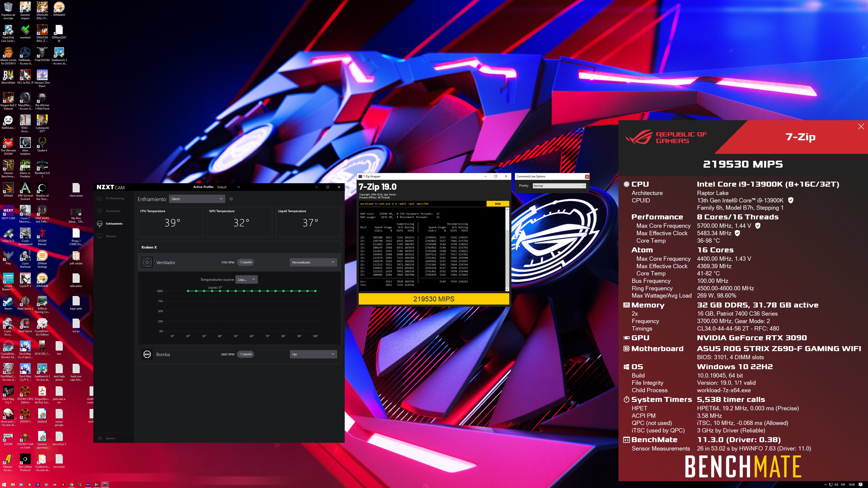Select the Heaven Benchmark desktop icon
Screen dimensions: 868x488
pyautogui.click(x=8, y=169)
